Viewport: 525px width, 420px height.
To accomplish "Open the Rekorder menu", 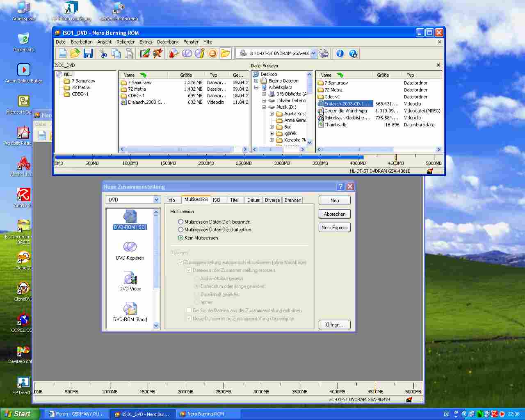I will 125,42.
